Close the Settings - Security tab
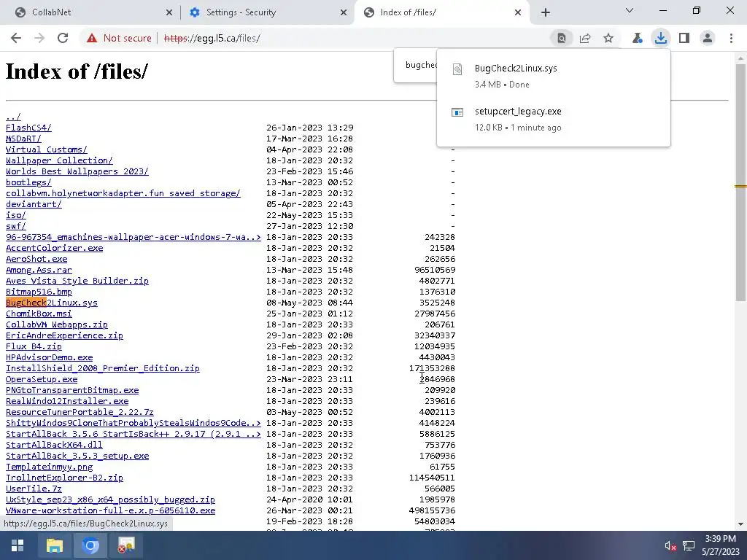The image size is (747, 560). 344,12
